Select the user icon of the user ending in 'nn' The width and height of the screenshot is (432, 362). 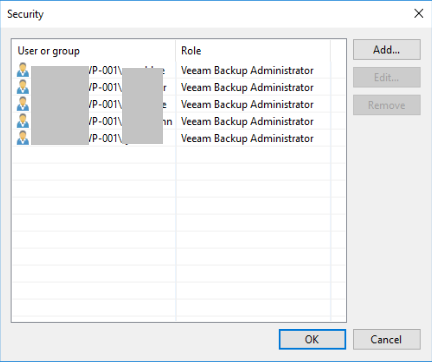point(23,121)
